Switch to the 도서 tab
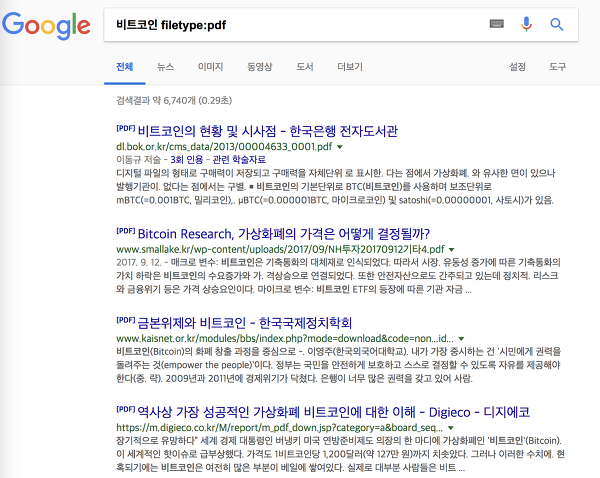The width and height of the screenshot is (600, 478). (305, 67)
